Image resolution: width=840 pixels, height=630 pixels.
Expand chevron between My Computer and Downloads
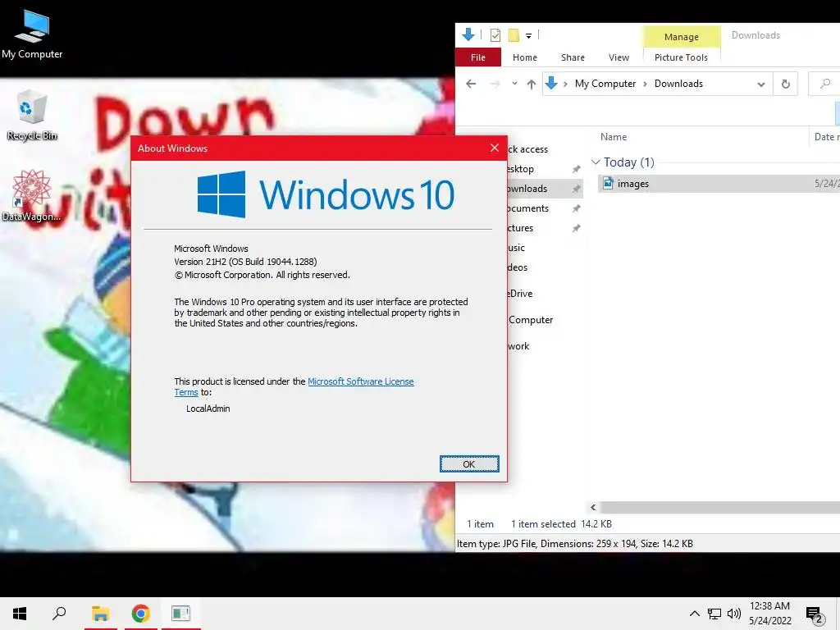(645, 84)
